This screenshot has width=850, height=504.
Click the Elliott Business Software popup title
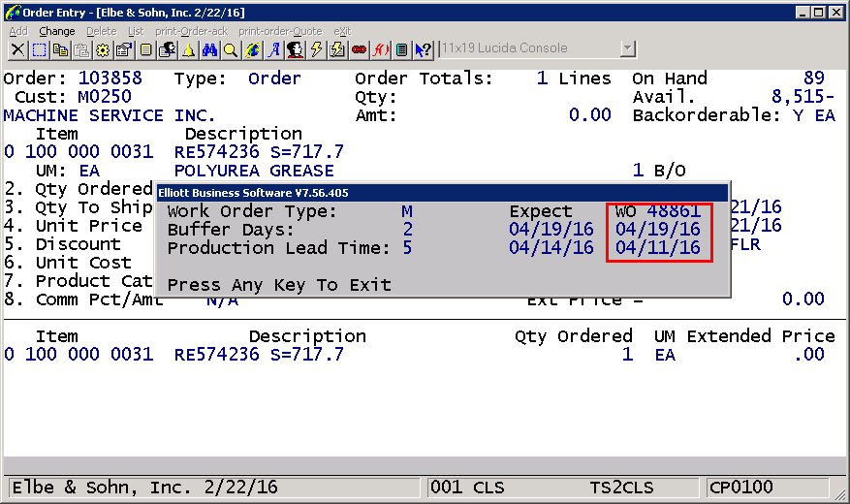[x=253, y=193]
